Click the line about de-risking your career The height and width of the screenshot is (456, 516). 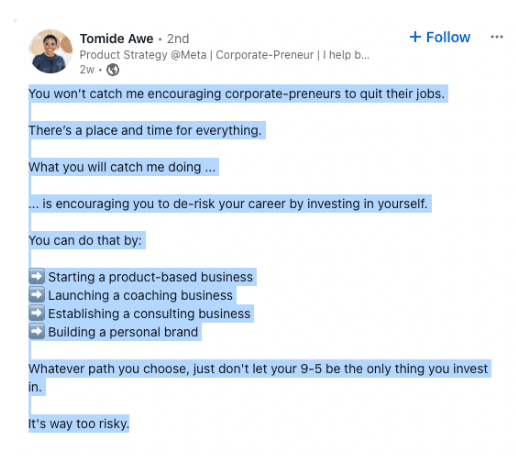pos(228,204)
